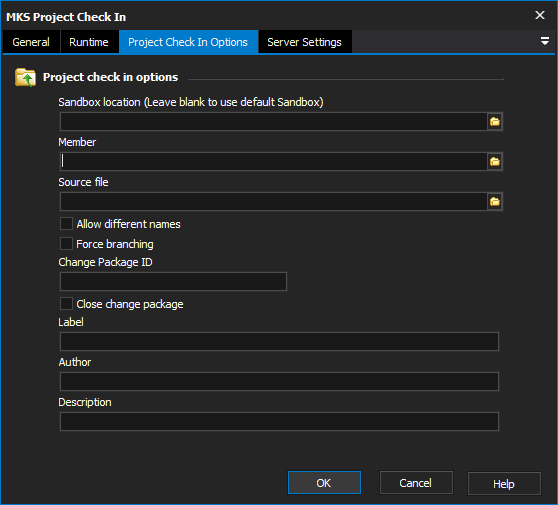Image resolution: width=558 pixels, height=505 pixels.
Task: Open the Runtime tab
Action: click(x=89, y=42)
